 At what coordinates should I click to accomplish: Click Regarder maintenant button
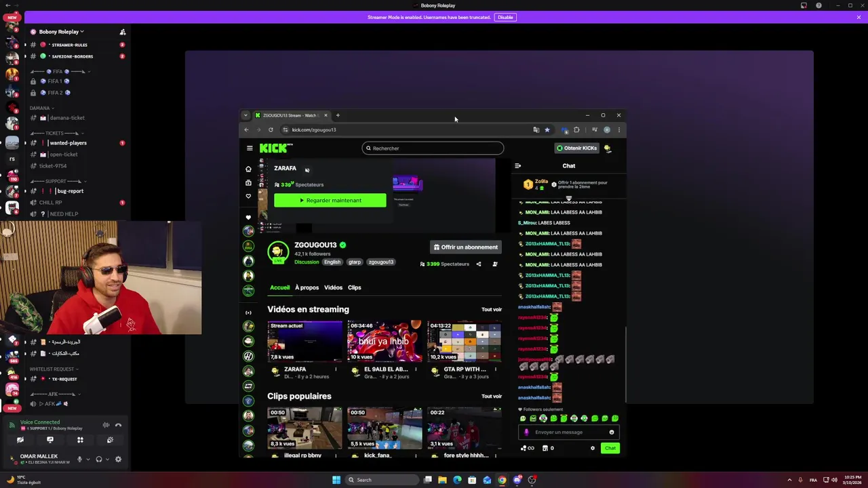[x=330, y=201]
